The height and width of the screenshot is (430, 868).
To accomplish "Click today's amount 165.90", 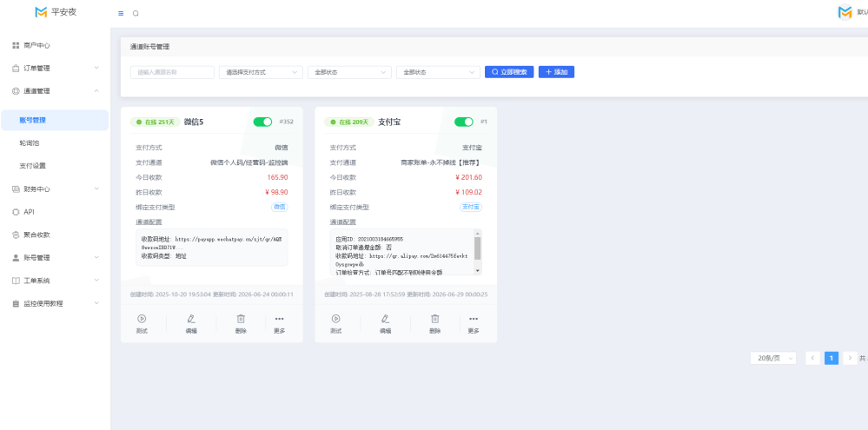I will (x=277, y=177).
